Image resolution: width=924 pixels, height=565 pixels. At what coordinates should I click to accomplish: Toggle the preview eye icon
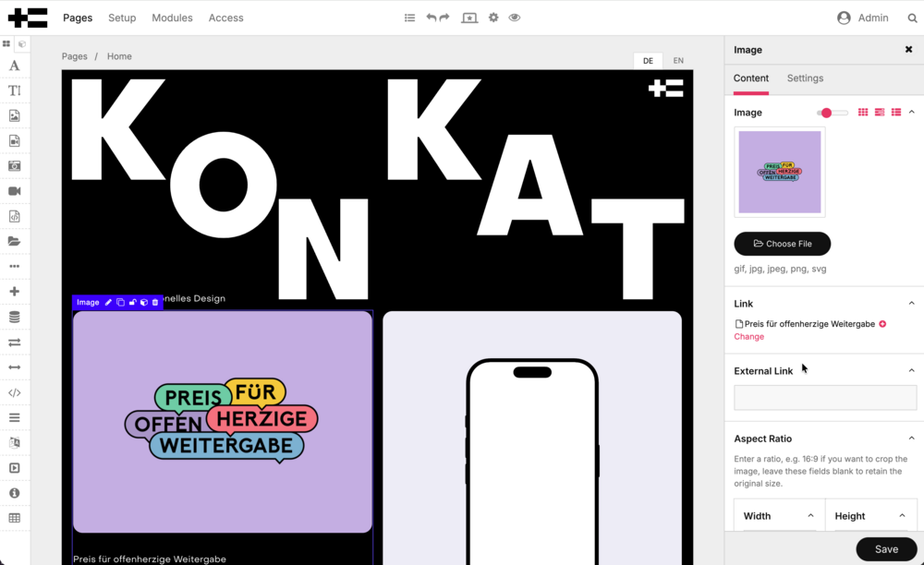coord(515,18)
